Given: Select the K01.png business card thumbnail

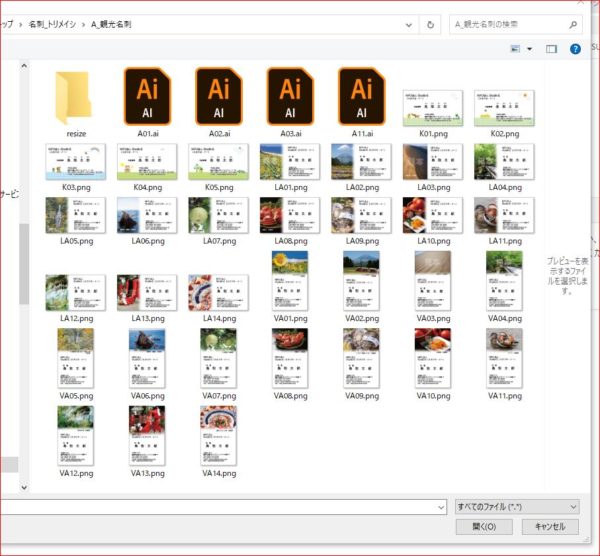Looking at the screenshot, I should point(433,107).
